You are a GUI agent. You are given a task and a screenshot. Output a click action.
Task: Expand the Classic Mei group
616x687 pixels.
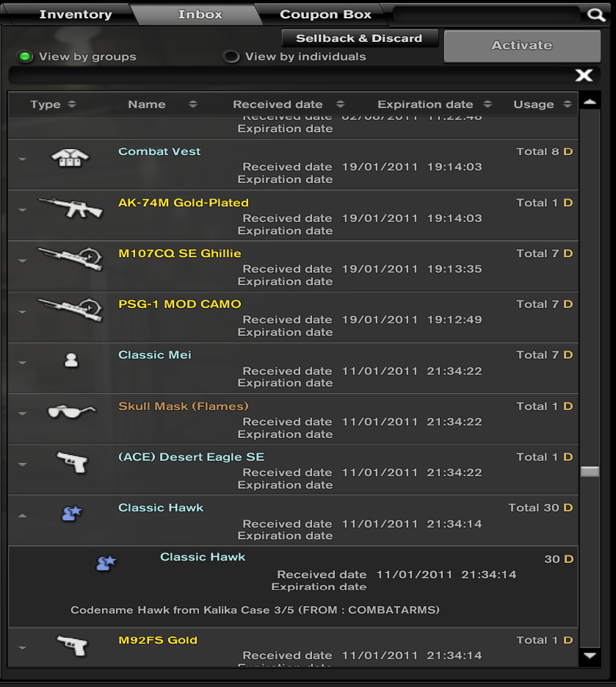click(22, 363)
